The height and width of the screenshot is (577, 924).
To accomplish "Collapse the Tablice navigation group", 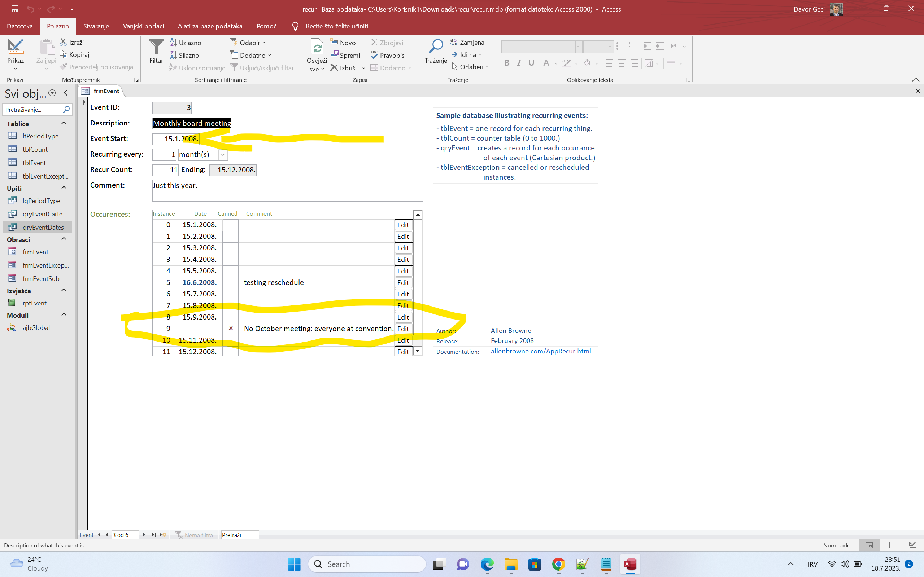I will [64, 123].
